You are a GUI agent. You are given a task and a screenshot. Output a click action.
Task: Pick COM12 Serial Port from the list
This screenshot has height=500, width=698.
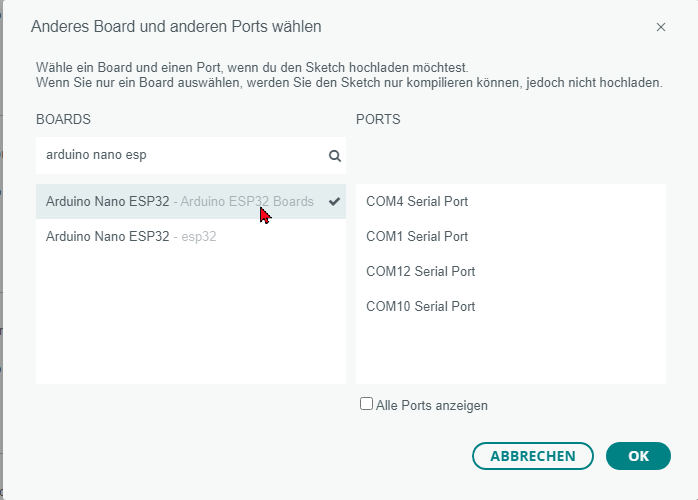[511, 271]
